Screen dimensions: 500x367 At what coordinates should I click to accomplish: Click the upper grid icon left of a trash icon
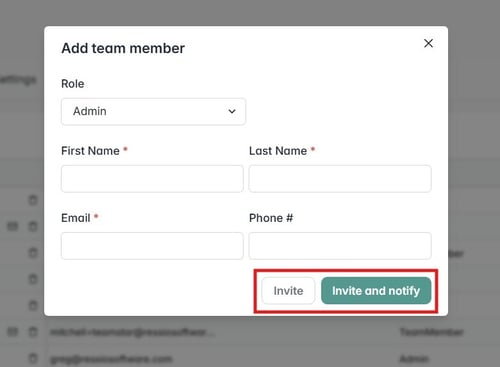(13, 227)
